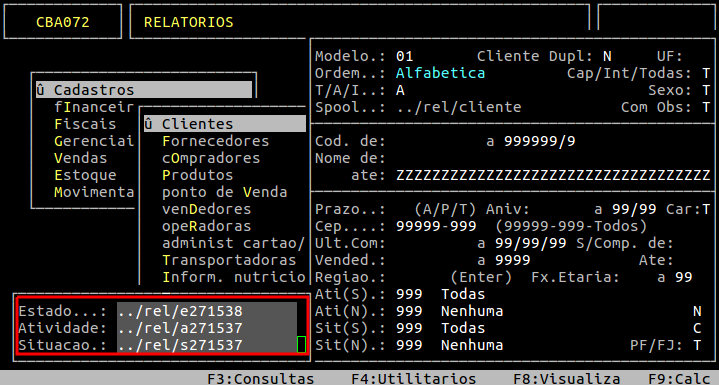Click the Spool value ../rel/cliente
719x385 pixels.
point(459,107)
